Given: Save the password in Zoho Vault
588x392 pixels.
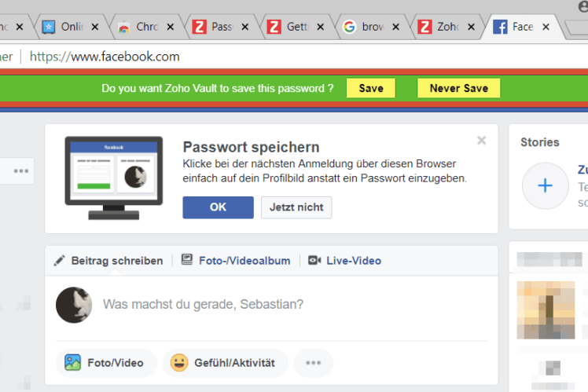Looking at the screenshot, I should coord(370,89).
